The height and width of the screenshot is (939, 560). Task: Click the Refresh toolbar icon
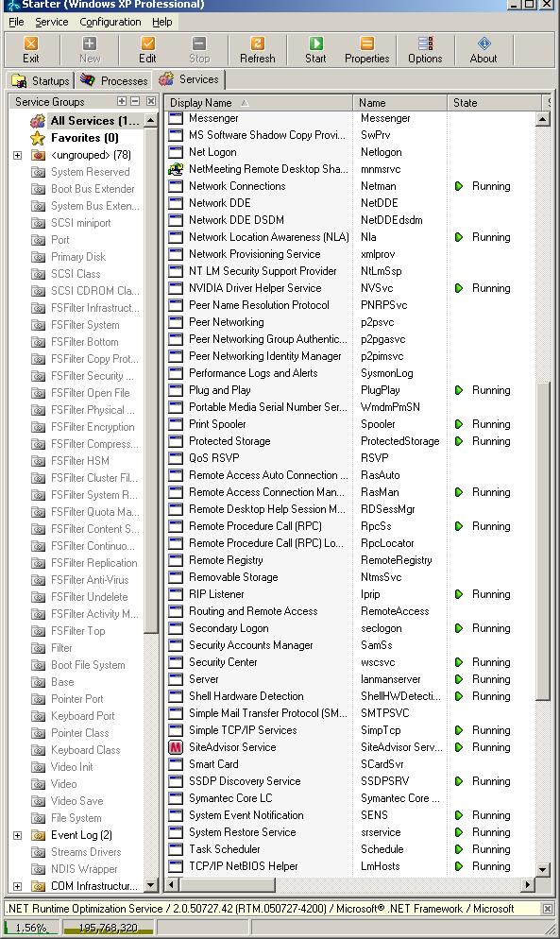click(258, 50)
